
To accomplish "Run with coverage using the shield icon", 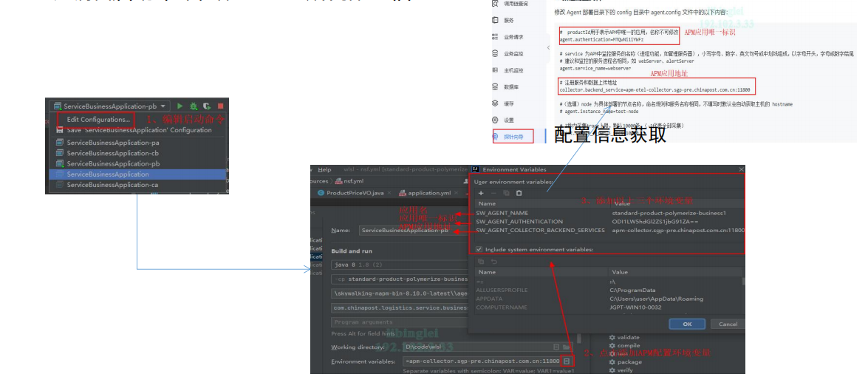I will pyautogui.click(x=207, y=106).
